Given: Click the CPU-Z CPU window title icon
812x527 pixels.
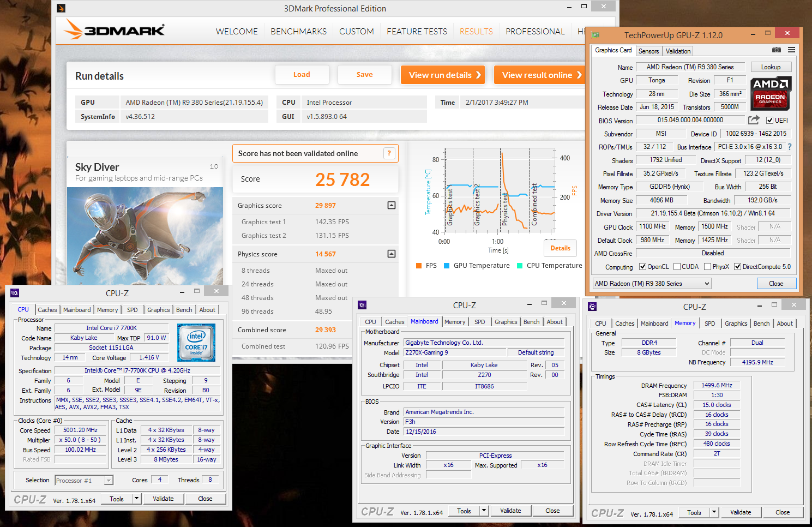Looking at the screenshot, I should pos(15,293).
